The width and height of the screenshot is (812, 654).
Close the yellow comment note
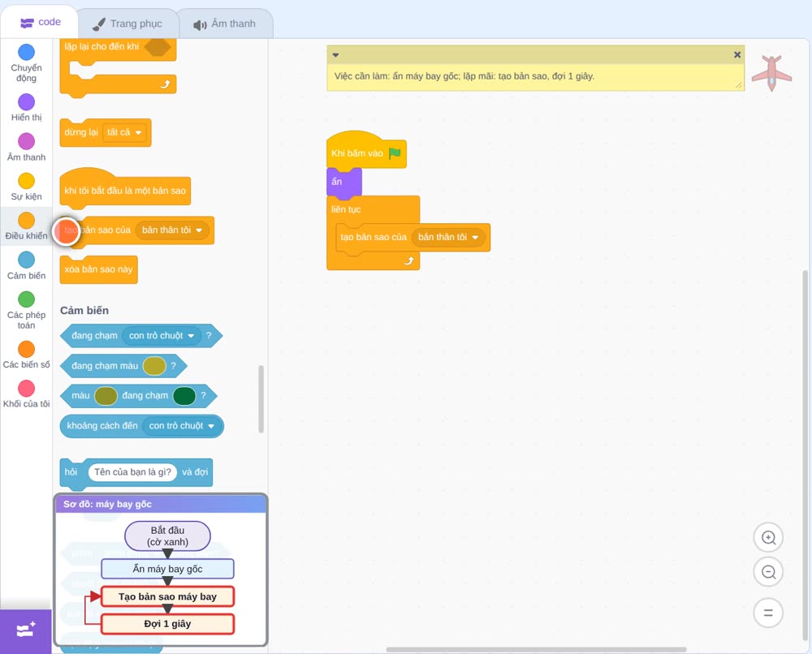(737, 55)
